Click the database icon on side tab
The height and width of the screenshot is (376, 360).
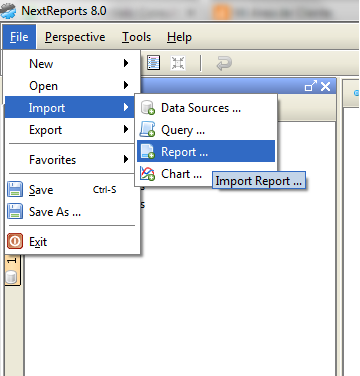click(x=12, y=277)
